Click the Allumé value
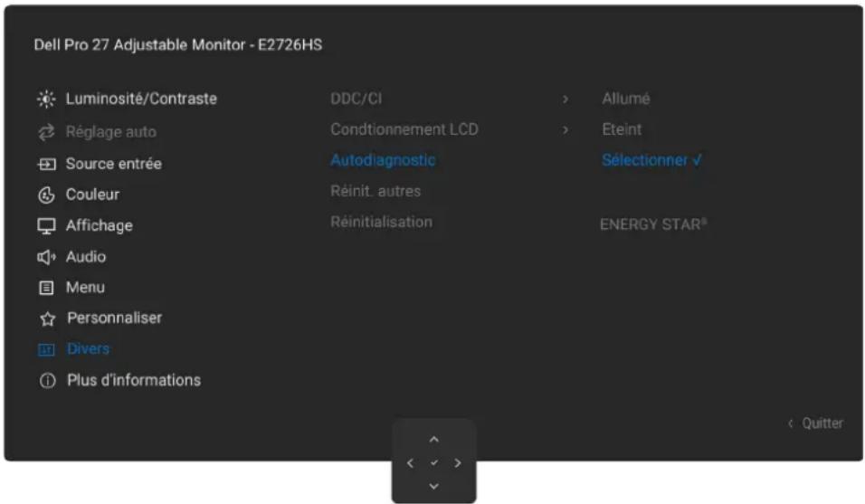Viewport: 865px width, 504px height. (x=625, y=99)
